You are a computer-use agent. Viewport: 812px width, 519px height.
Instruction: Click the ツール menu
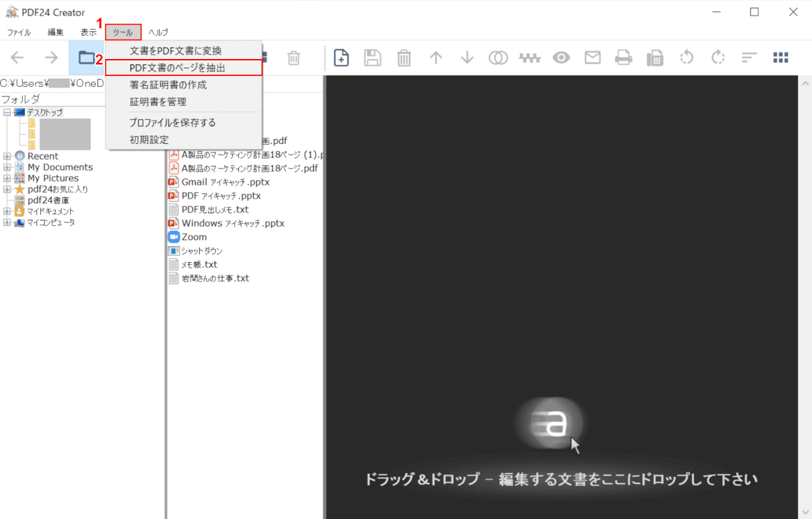coord(123,32)
